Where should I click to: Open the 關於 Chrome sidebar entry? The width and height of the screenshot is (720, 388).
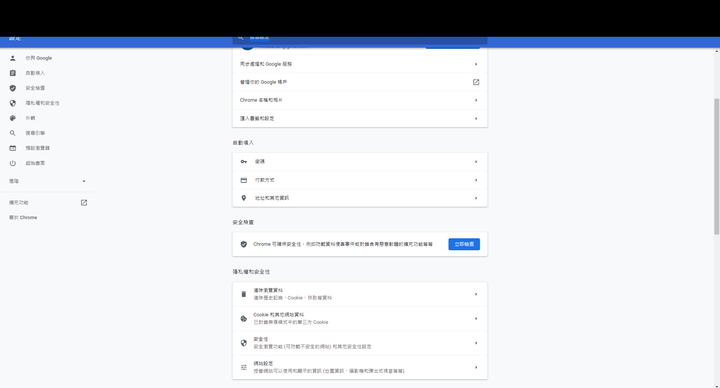tap(23, 218)
